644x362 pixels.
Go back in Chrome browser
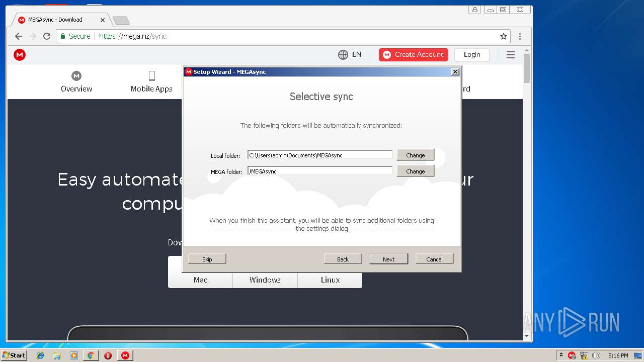[19, 36]
